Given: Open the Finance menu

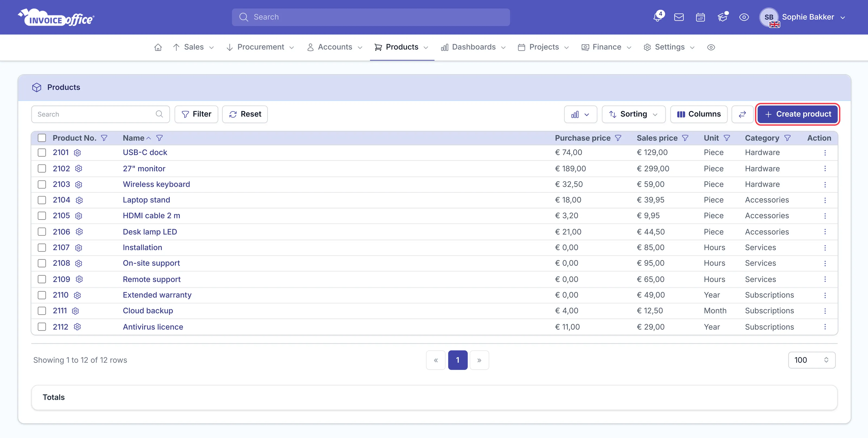Looking at the screenshot, I should point(607,47).
